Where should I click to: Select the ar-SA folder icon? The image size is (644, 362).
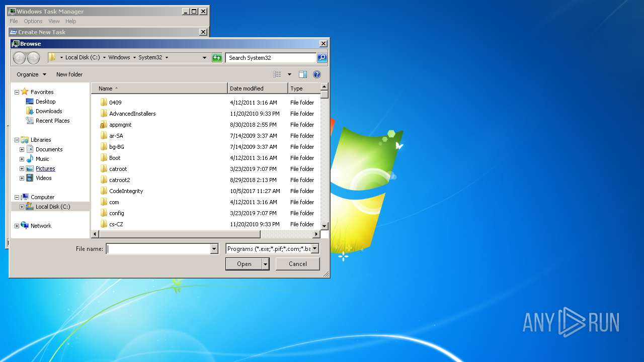pos(104,136)
